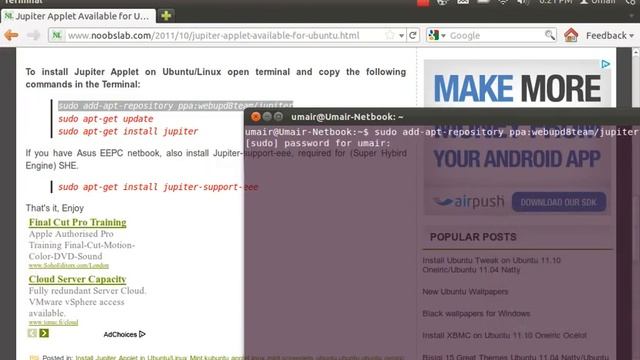640x360 pixels.
Task: Maximize the umair@Umair-Netbook terminal window
Action: click(278, 117)
